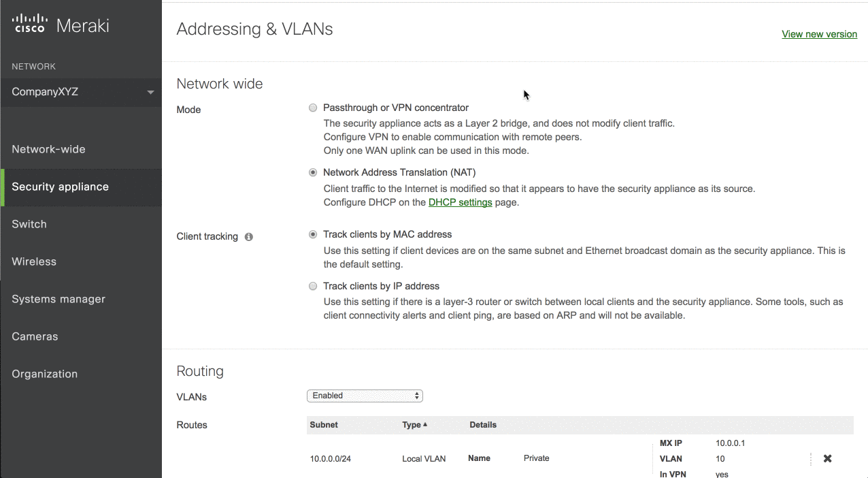Open the DHCP settings page
The height and width of the screenshot is (478, 868).
pos(460,202)
